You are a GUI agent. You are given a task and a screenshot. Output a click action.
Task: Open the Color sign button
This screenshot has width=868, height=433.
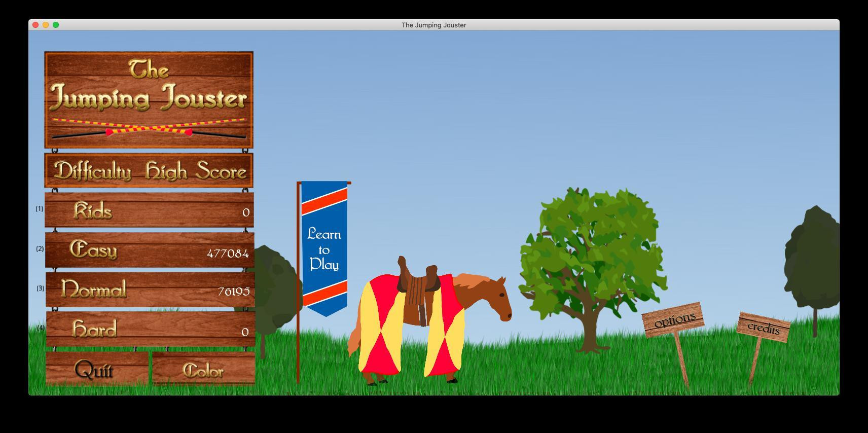tap(203, 370)
